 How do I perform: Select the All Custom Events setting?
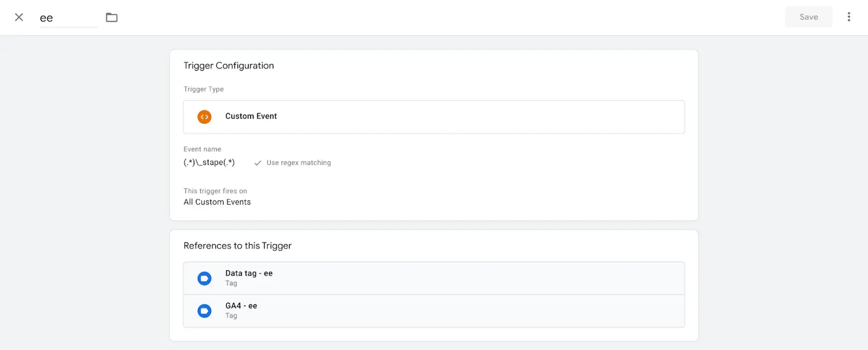(217, 202)
